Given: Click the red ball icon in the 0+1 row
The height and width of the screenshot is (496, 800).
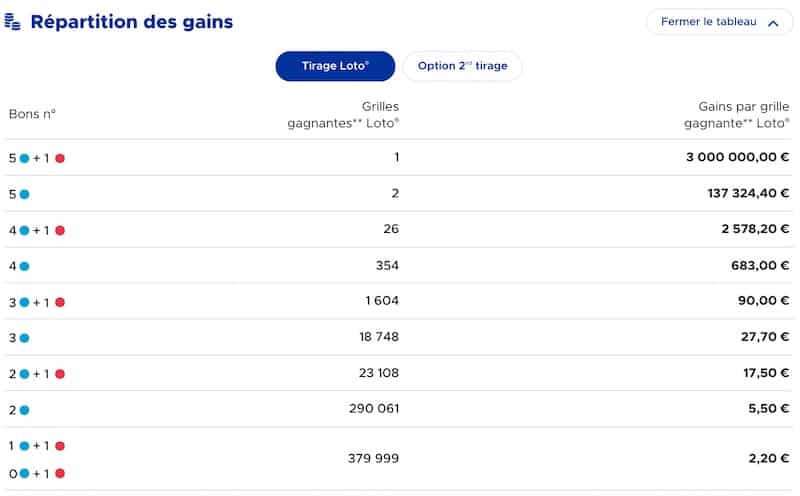Looking at the screenshot, I should coord(60,473).
